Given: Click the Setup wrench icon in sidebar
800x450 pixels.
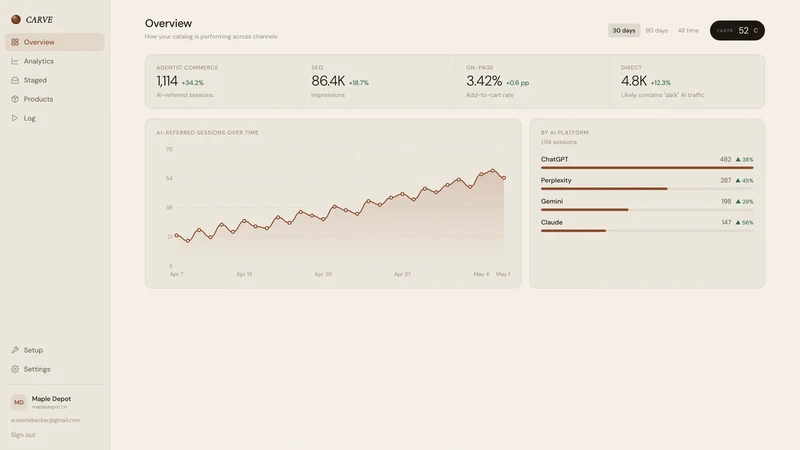Looking at the screenshot, I should point(15,350).
